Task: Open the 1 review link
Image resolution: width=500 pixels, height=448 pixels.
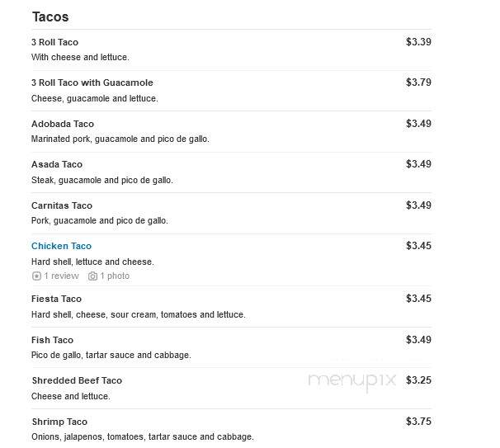Action: coord(62,276)
